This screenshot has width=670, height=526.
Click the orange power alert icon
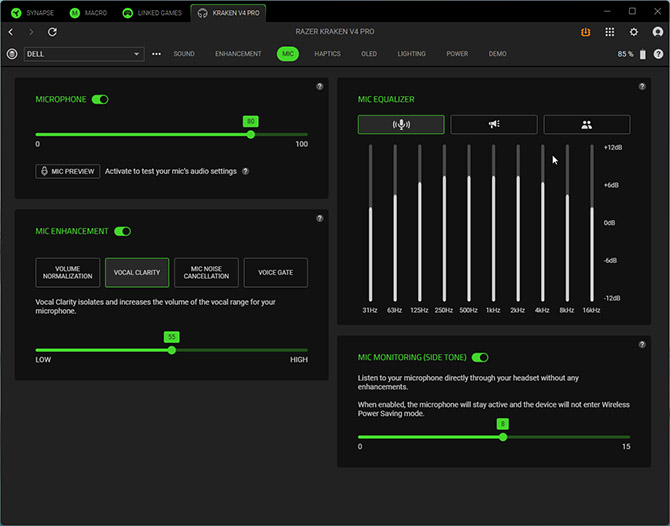pyautogui.click(x=585, y=32)
